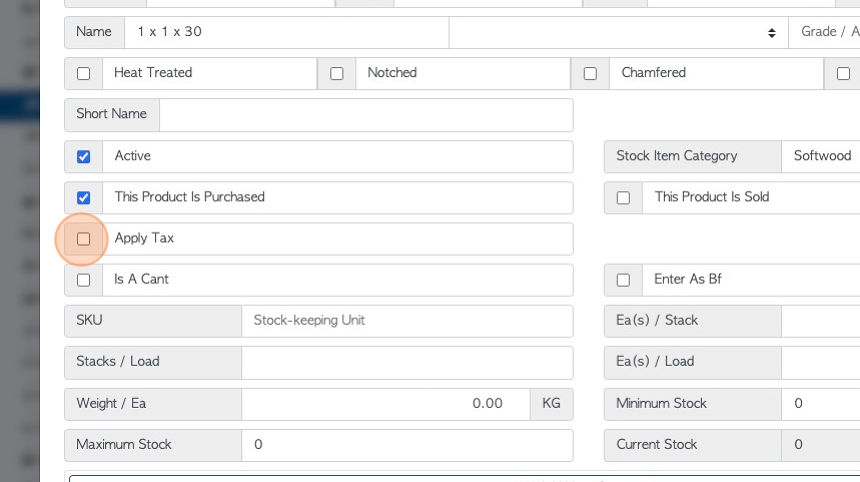Click the Weight / Ea value field

point(386,404)
